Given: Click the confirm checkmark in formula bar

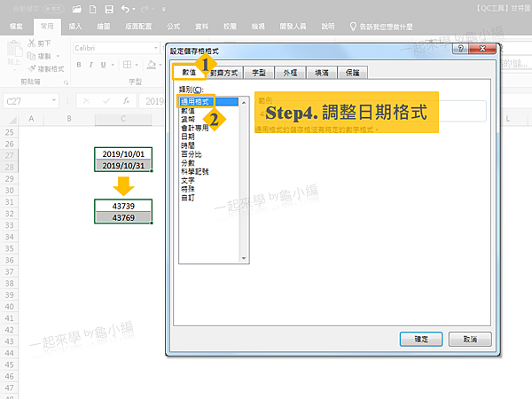Looking at the screenshot, I should coord(106,101).
